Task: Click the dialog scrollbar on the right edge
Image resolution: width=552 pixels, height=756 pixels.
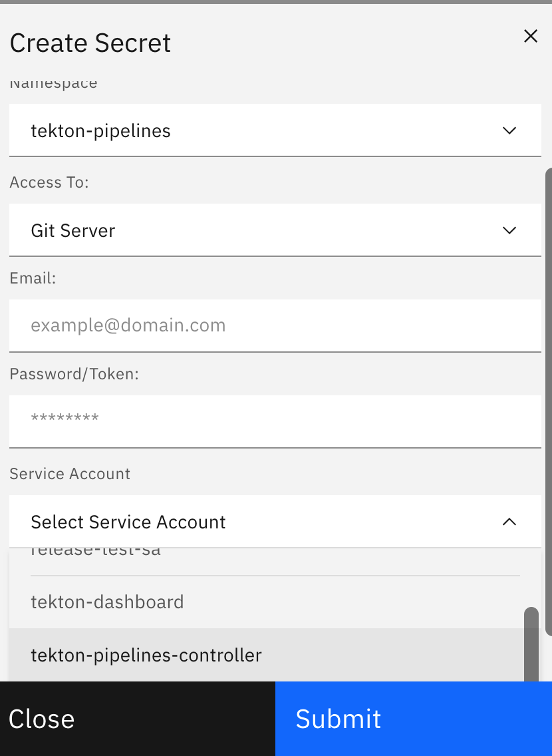Action: point(548,333)
